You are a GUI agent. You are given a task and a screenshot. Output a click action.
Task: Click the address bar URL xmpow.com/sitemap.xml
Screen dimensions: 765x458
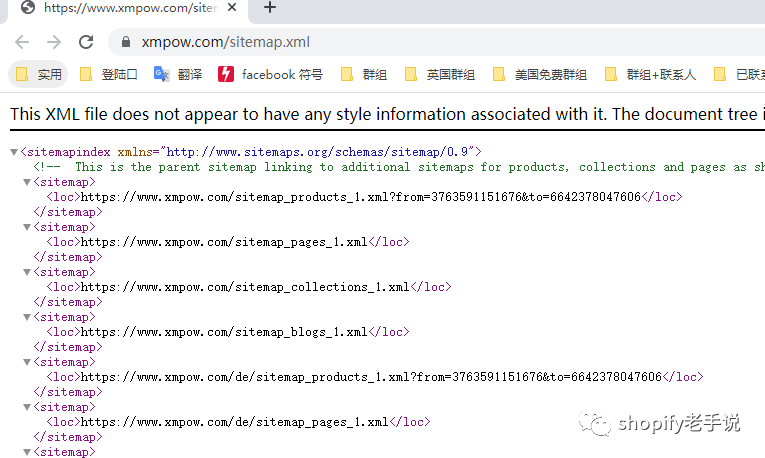(x=225, y=42)
